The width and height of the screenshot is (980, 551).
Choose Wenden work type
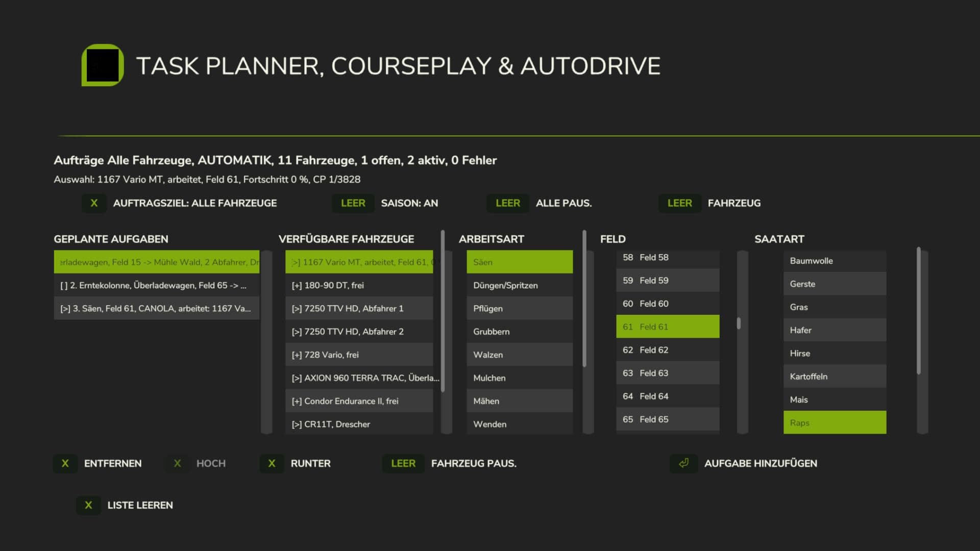[520, 424]
